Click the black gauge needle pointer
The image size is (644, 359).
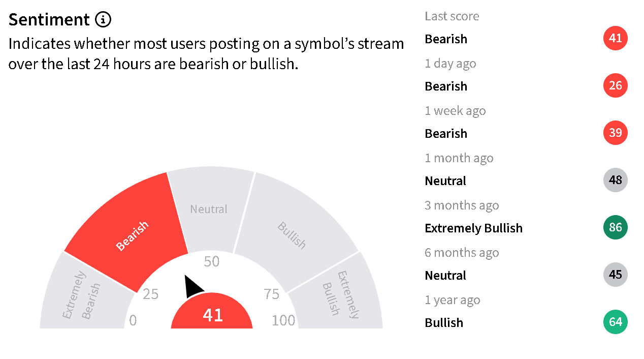193,287
